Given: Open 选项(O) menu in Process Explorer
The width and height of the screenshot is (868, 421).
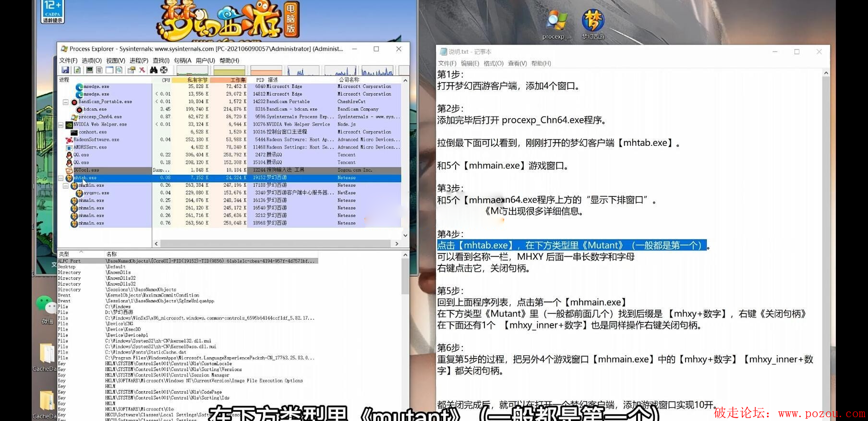Looking at the screenshot, I should tap(92, 60).
